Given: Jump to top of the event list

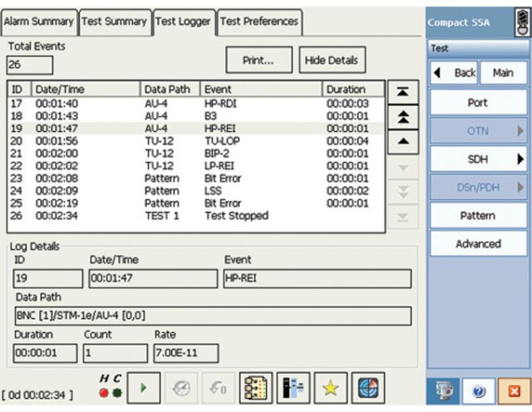Looking at the screenshot, I should (x=402, y=93).
